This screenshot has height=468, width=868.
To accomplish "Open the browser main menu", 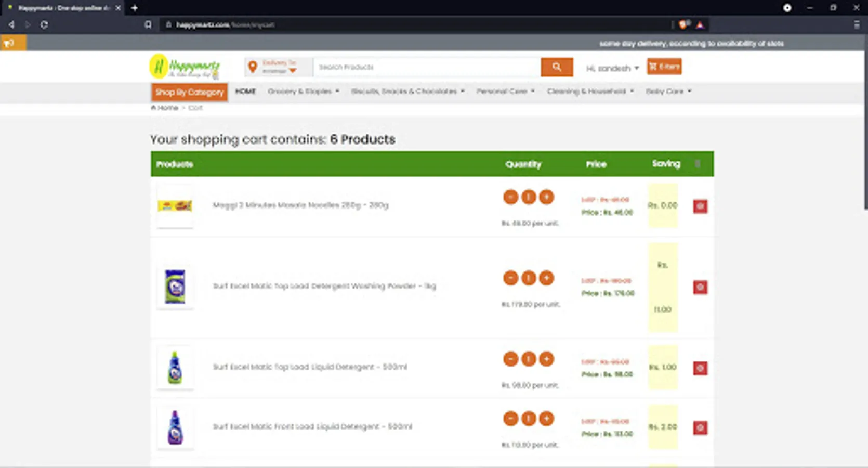I will pyautogui.click(x=857, y=24).
